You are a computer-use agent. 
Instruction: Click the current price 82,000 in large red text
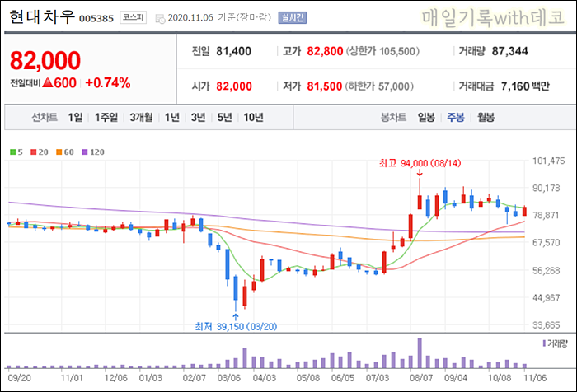tap(45, 60)
